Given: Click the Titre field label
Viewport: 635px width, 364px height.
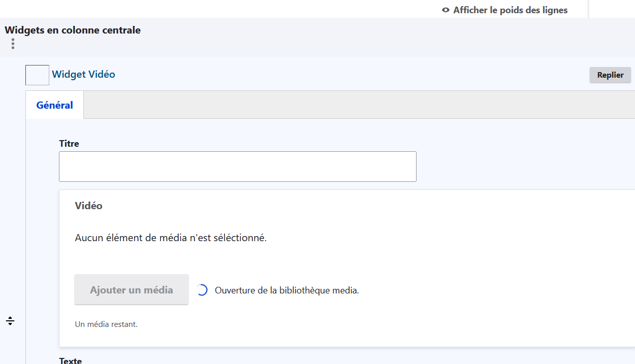Looking at the screenshot, I should point(69,144).
